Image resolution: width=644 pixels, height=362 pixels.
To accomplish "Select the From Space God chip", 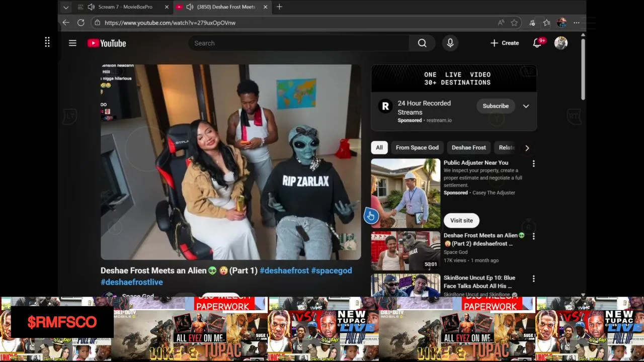I will point(417,147).
